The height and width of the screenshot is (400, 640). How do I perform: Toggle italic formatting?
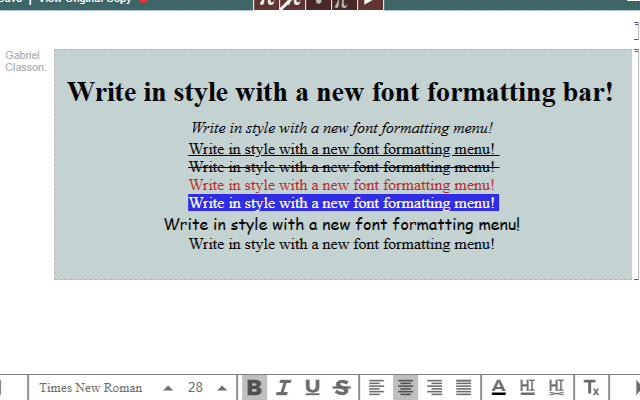coord(283,388)
